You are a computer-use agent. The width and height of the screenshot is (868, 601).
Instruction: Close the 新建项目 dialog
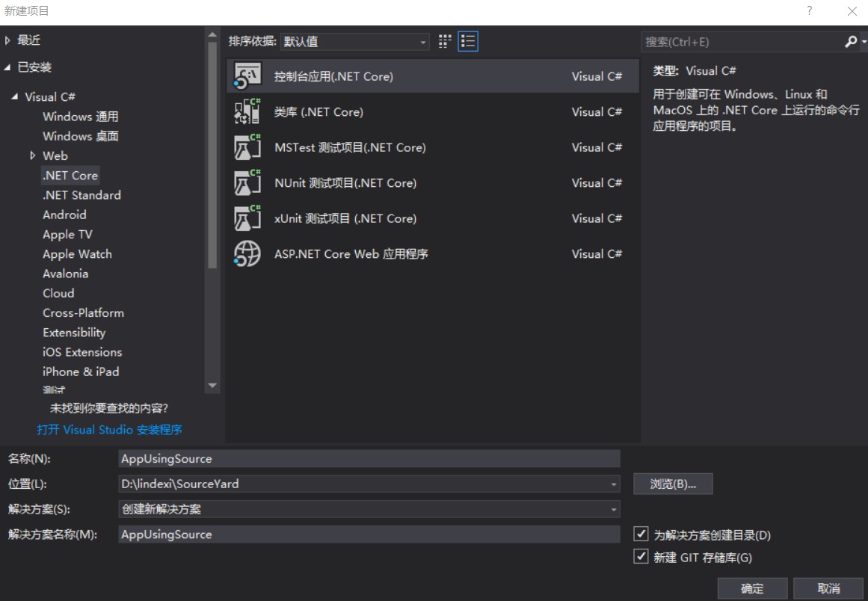(x=852, y=11)
